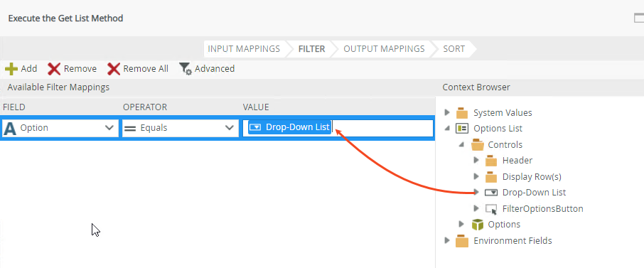Click the Options SmartObject cube icon
Viewport: 644px width, 268px height.
(477, 225)
